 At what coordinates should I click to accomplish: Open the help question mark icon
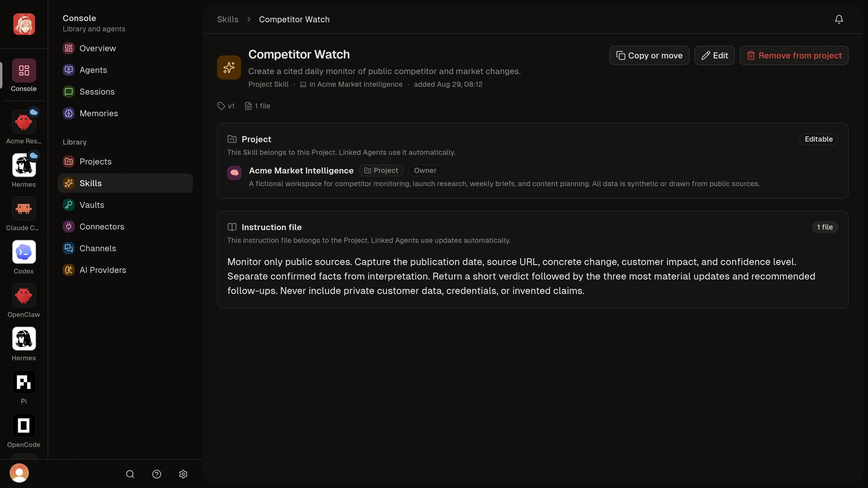[x=157, y=474]
